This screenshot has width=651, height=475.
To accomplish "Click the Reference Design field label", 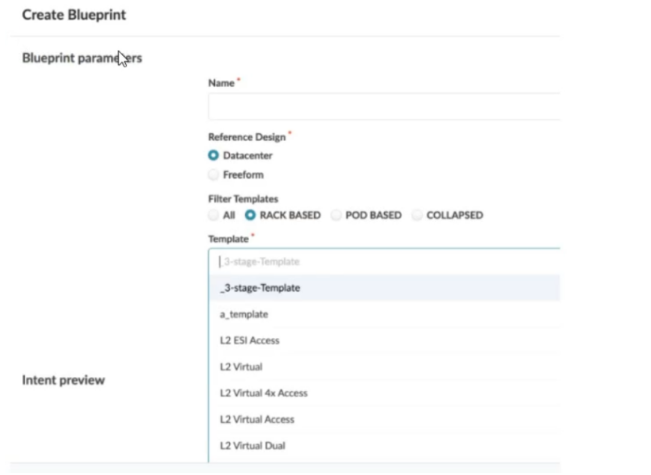I will click(x=247, y=136).
